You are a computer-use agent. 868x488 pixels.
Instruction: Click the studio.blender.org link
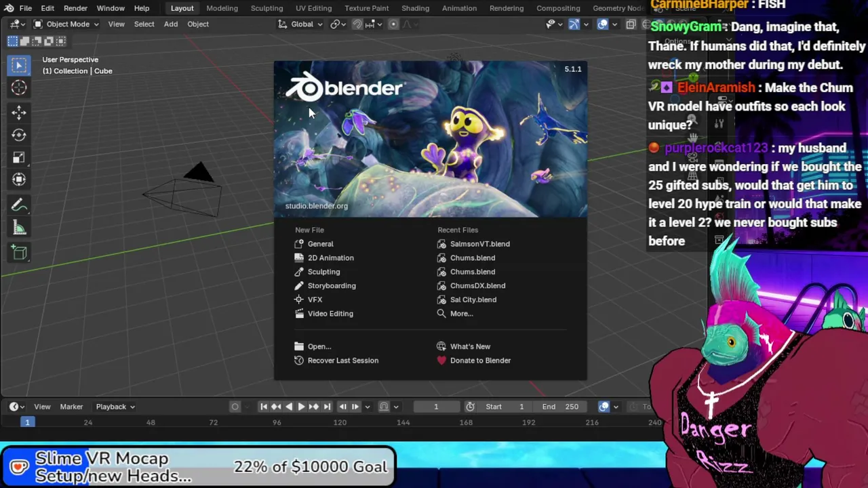[x=317, y=206]
